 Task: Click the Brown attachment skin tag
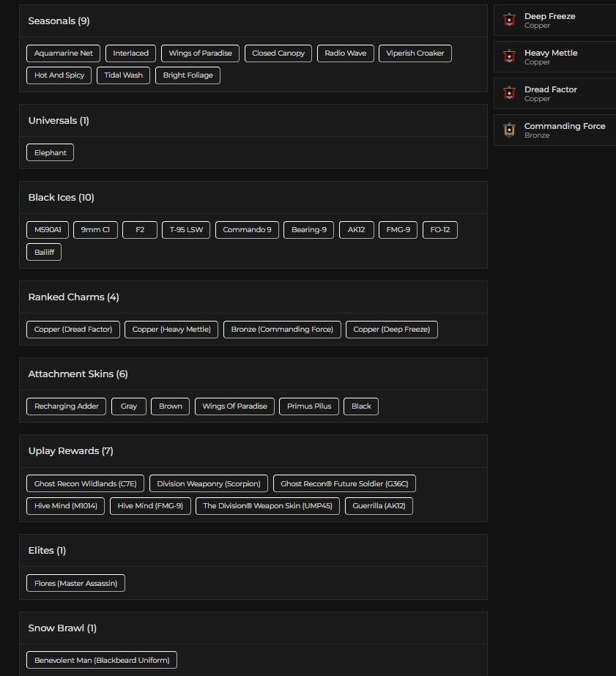coord(170,406)
